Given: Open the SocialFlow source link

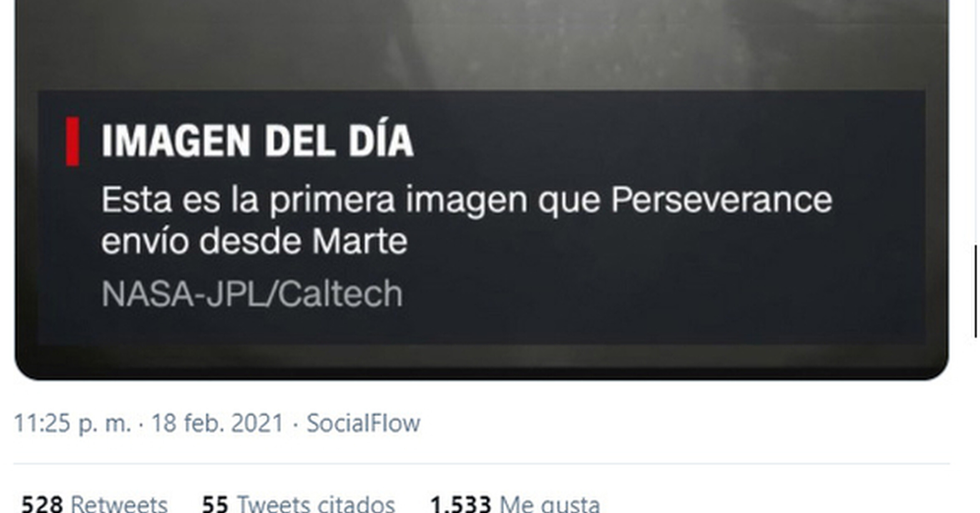Looking at the screenshot, I should point(363,423).
